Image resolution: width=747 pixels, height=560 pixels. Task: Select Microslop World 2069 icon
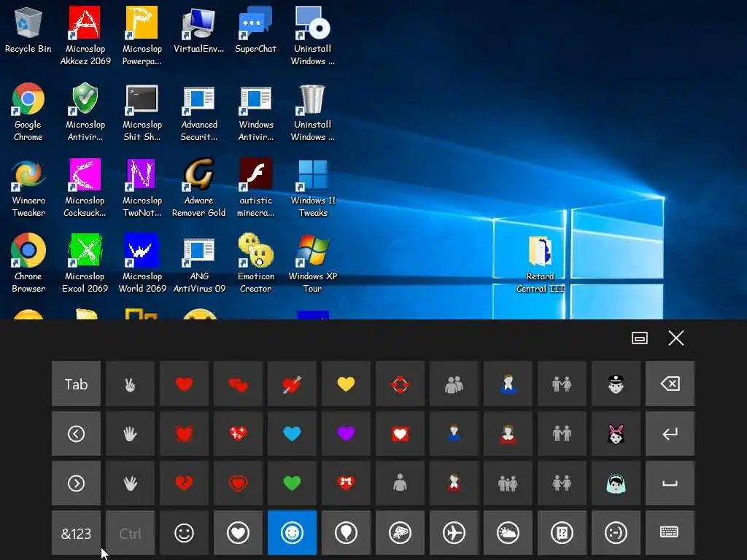click(142, 263)
